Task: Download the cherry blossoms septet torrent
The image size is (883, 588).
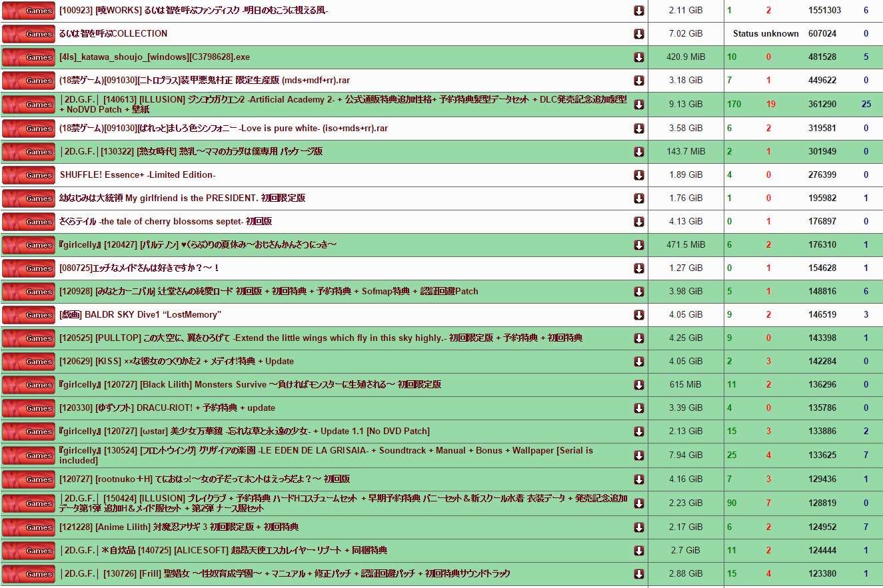Action: (639, 222)
